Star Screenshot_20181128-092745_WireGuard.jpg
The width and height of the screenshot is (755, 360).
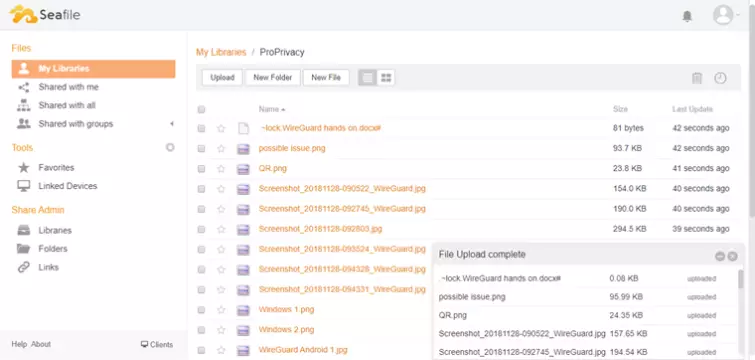tap(221, 209)
